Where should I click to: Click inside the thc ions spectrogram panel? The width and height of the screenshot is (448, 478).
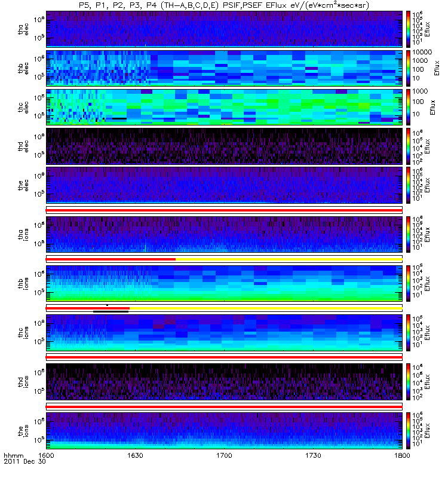(x=224, y=333)
